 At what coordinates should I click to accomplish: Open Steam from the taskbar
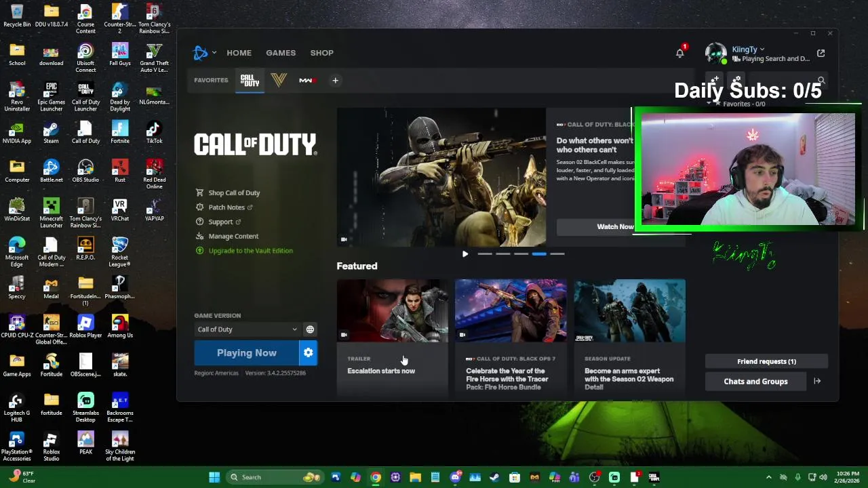[x=494, y=477]
